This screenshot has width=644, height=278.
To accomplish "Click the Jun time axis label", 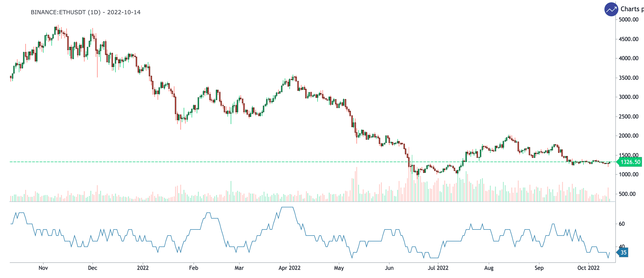I will 389,268.
